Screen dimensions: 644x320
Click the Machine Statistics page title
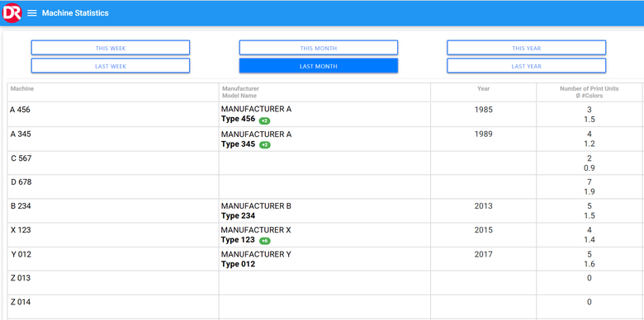(75, 13)
